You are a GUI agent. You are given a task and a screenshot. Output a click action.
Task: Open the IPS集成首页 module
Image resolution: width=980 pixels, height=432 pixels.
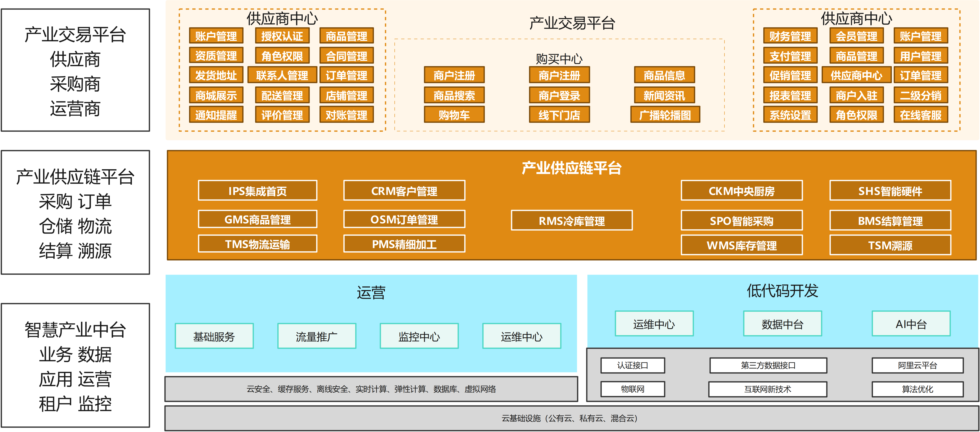258,191
